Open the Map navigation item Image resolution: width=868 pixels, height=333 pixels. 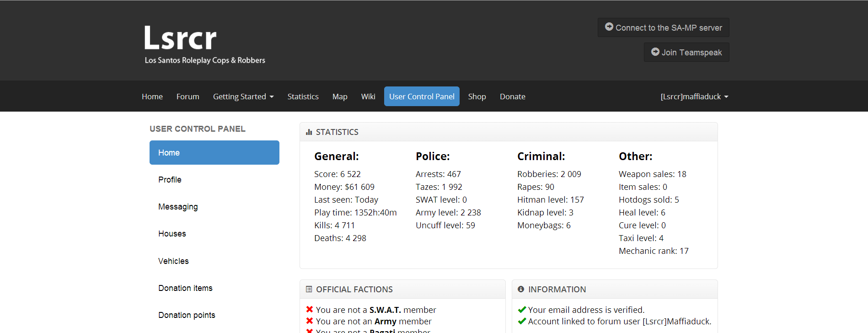[x=340, y=97]
